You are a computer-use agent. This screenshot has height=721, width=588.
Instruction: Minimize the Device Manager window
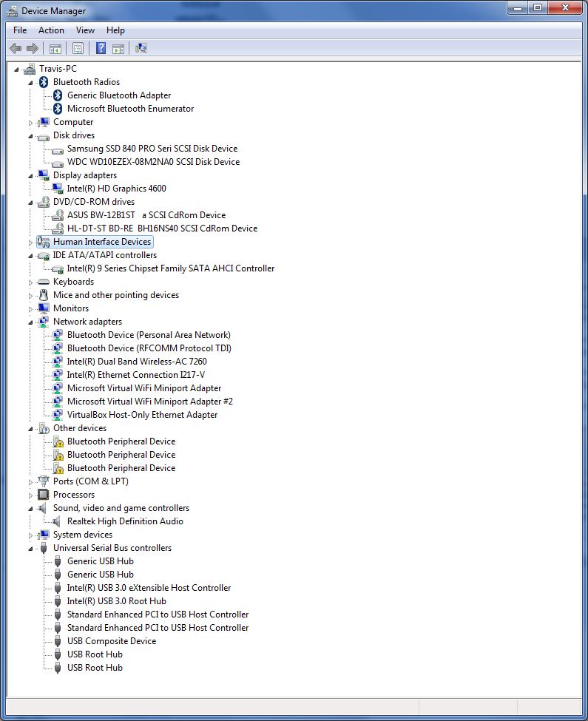[518, 8]
